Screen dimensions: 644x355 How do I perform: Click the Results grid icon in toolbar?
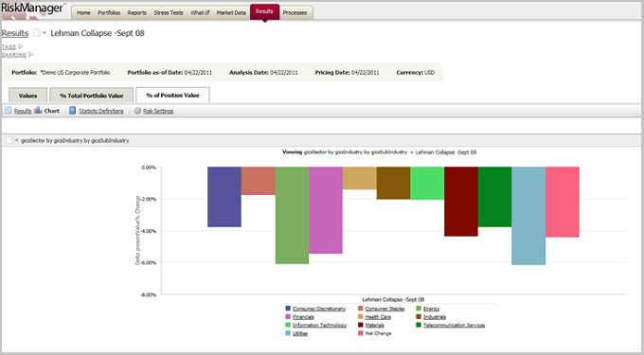(8, 111)
